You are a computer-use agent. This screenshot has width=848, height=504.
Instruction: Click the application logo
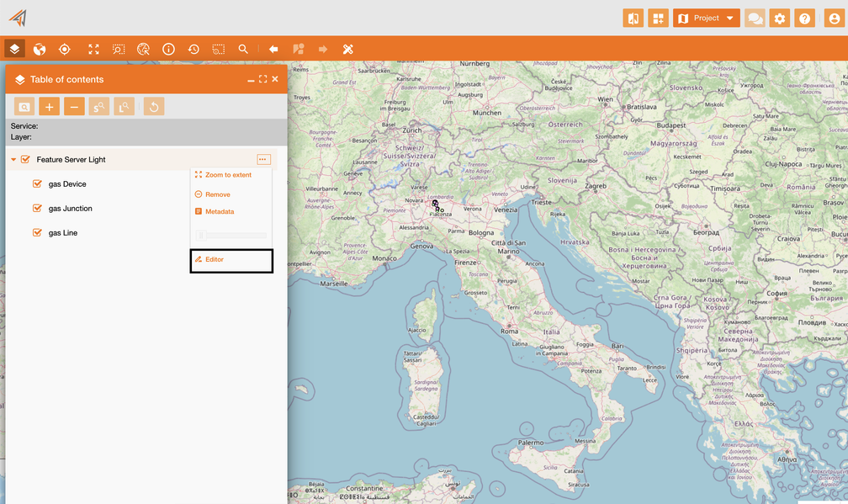coord(18,18)
